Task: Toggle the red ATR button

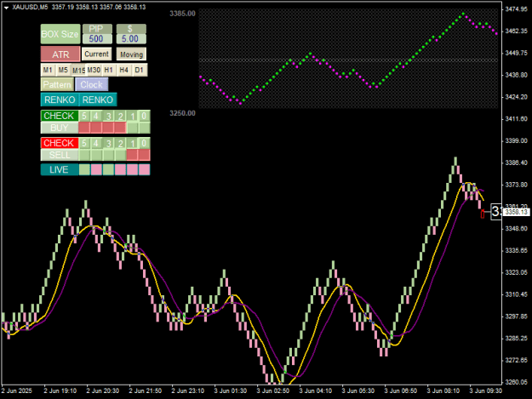Action: 60,54
